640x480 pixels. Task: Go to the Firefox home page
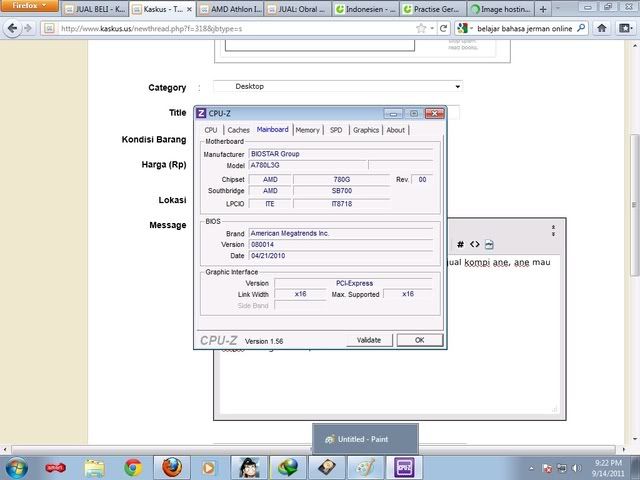pyautogui.click(x=602, y=28)
